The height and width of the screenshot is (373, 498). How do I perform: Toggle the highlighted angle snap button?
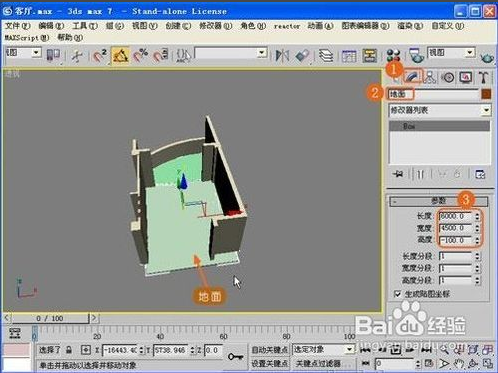pos(120,55)
